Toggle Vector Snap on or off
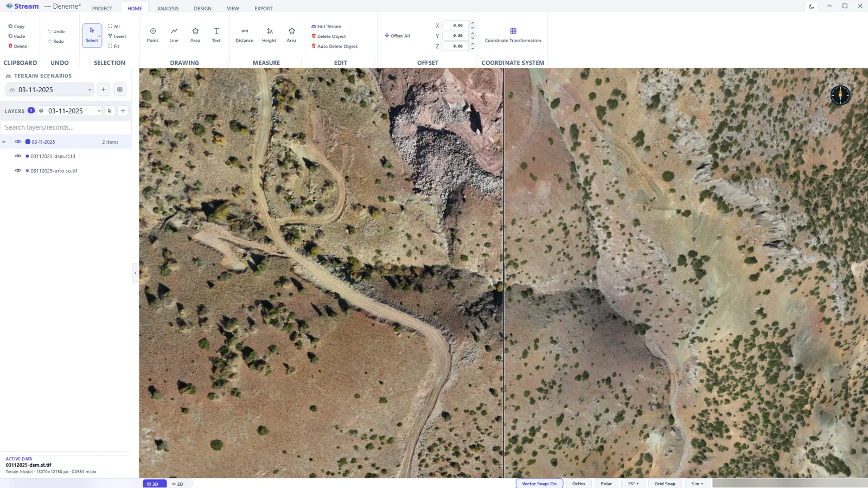This screenshot has width=868, height=488. point(539,484)
